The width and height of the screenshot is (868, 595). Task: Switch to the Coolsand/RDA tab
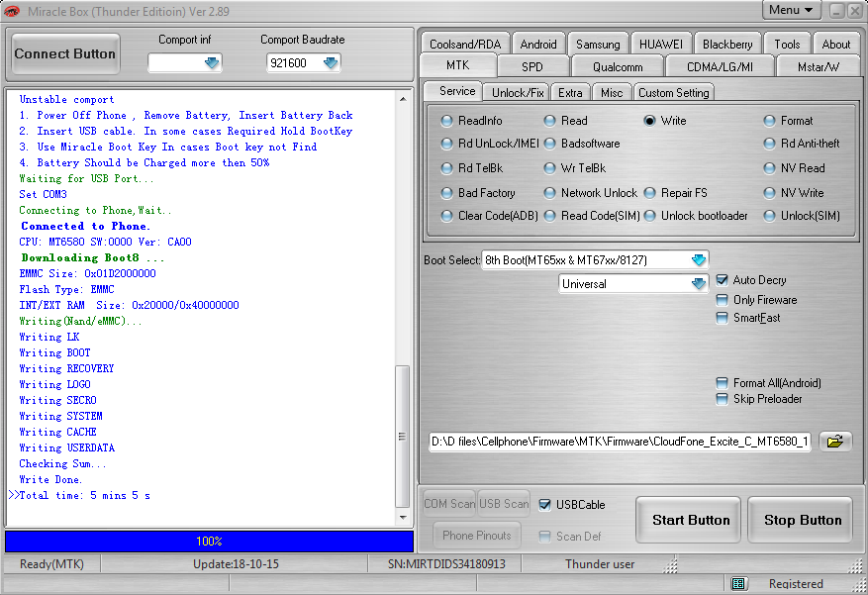[x=465, y=45]
